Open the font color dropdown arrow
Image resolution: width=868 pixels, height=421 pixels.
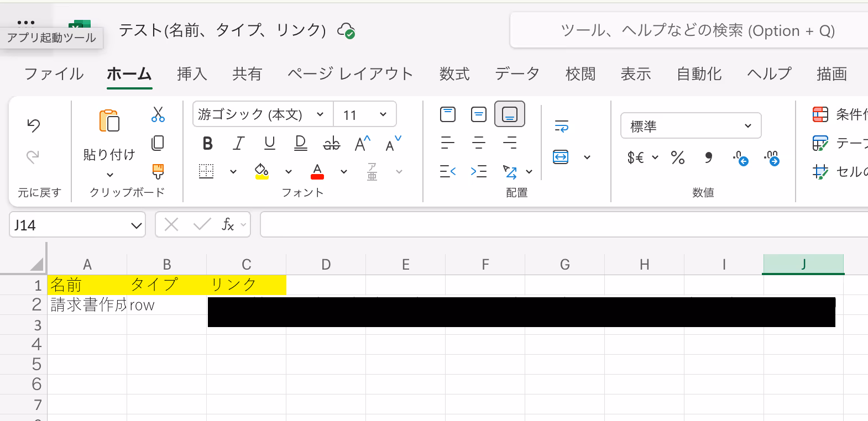[344, 172]
